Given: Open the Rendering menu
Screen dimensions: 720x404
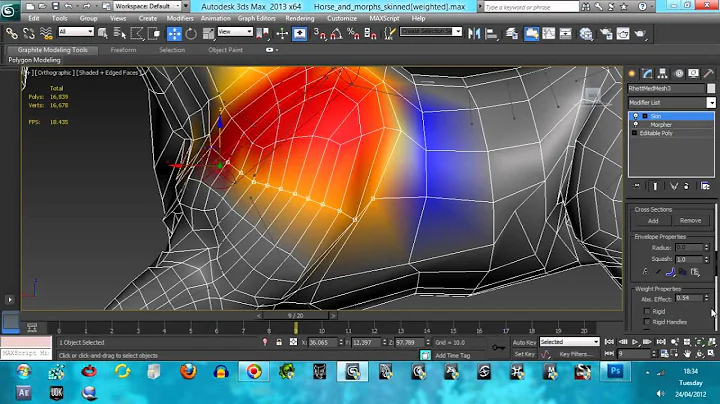Looking at the screenshot, I should click(299, 18).
